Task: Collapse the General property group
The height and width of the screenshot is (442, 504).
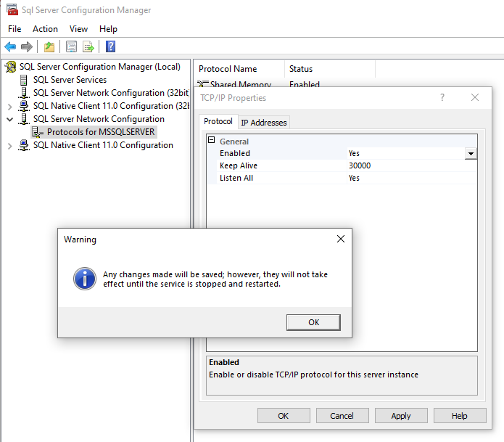Action: [212, 140]
